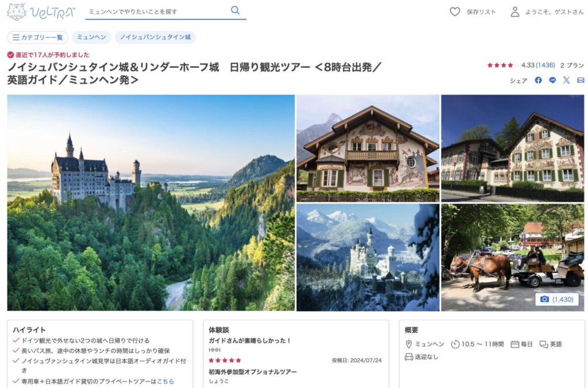Open the horse carriage photo thumbnail
The width and height of the screenshot is (588, 388).
click(x=513, y=258)
